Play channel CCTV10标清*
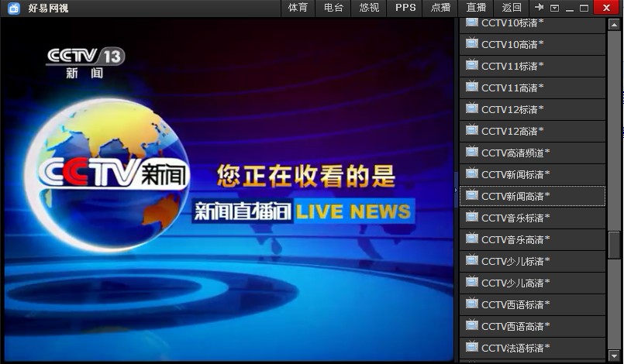Screen dimensions: 624x364 pyautogui.click(x=533, y=24)
